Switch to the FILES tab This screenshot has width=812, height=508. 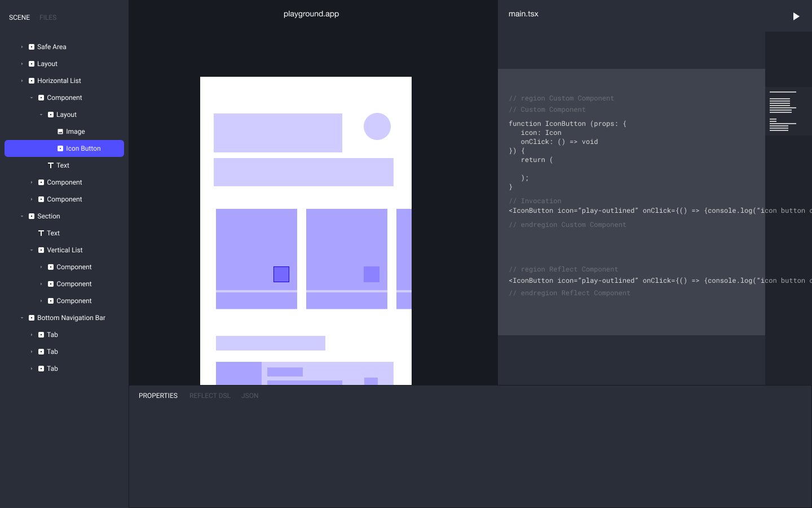pos(48,17)
